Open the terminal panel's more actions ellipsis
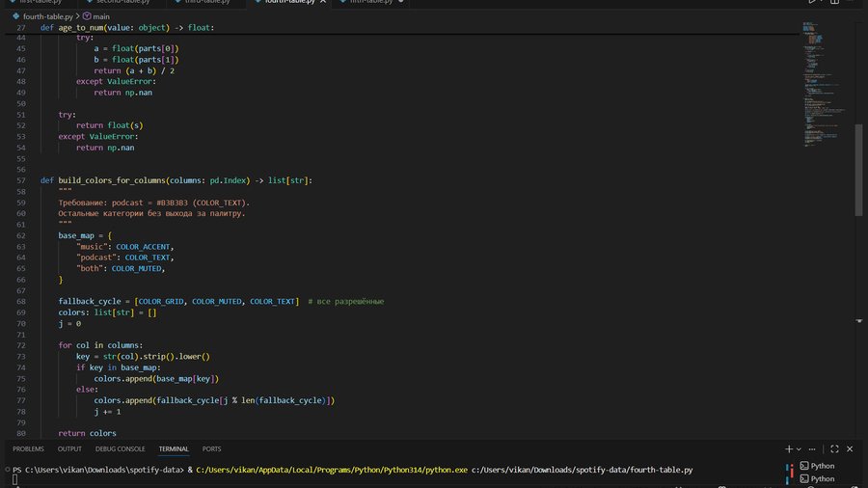 (x=814, y=448)
